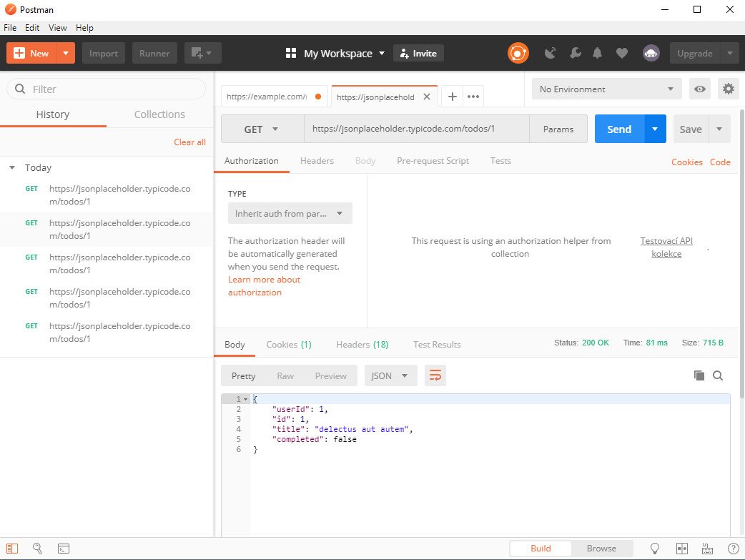Image resolution: width=745 pixels, height=560 pixels.
Task: Open the Send button dropdown arrow
Action: (655, 129)
